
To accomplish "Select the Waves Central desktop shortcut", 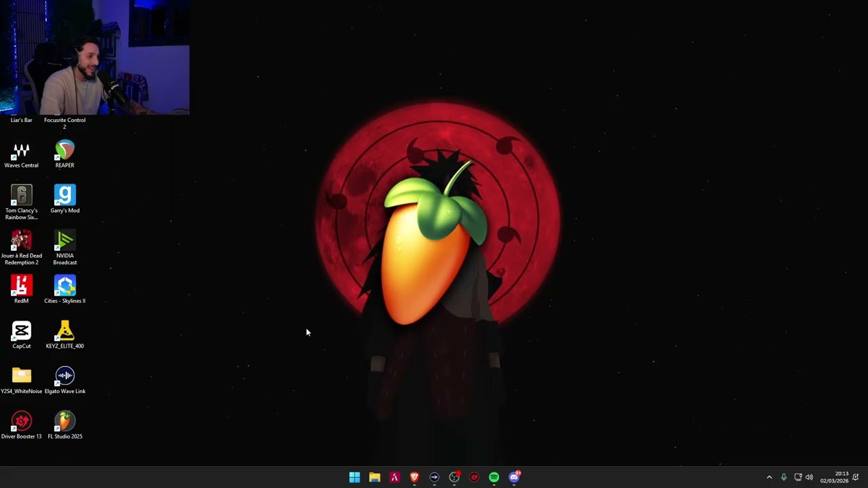I will [x=21, y=155].
